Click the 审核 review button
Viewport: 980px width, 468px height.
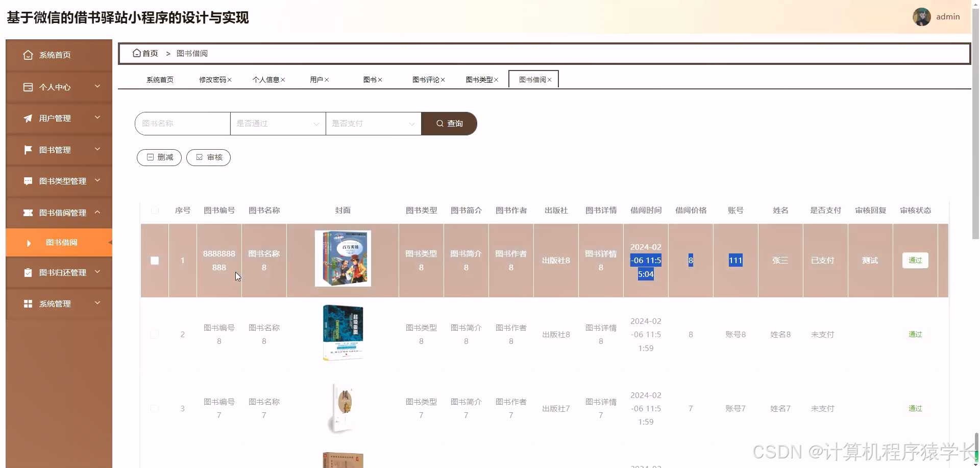click(x=208, y=157)
